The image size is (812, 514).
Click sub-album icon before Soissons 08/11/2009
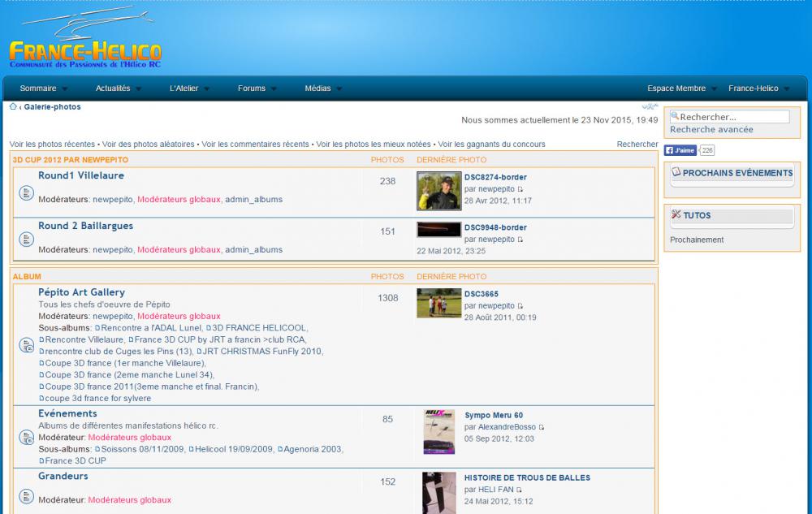tap(97, 449)
